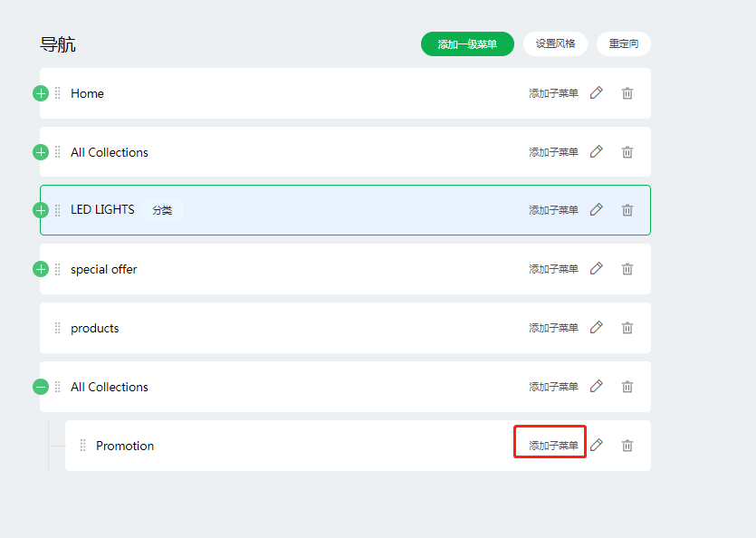Click the drag handle of the collapsed All Collections
This screenshot has height=538, width=756.
tap(58, 152)
